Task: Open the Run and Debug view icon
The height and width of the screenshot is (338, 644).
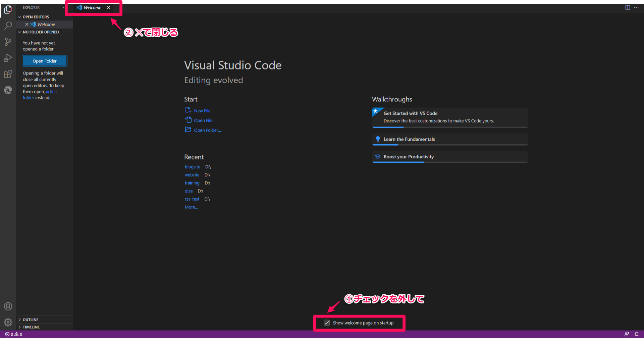Action: coord(8,58)
